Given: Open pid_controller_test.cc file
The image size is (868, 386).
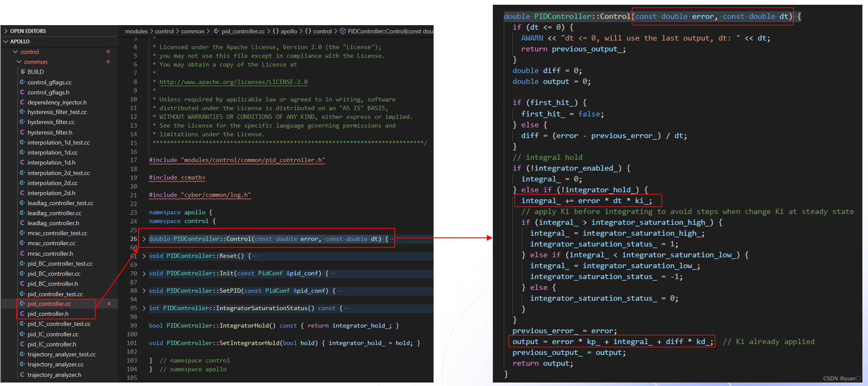Looking at the screenshot, I should pos(55,294).
